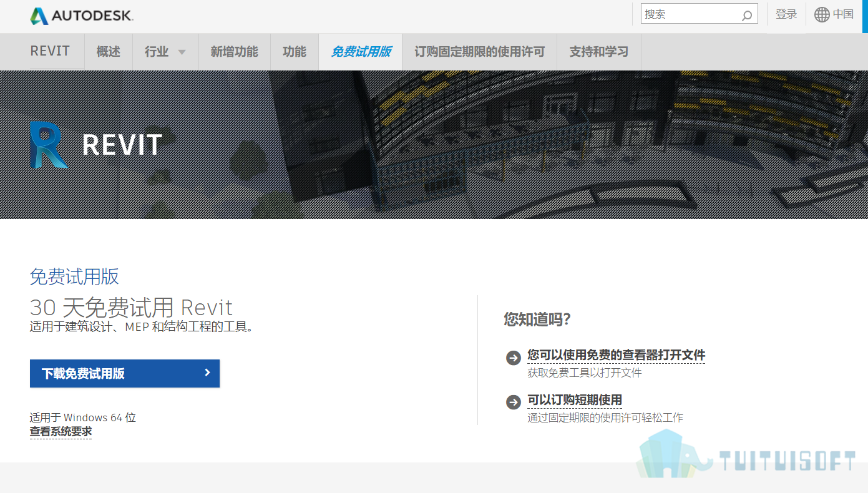Switch to the 功能 tab

click(x=295, y=52)
